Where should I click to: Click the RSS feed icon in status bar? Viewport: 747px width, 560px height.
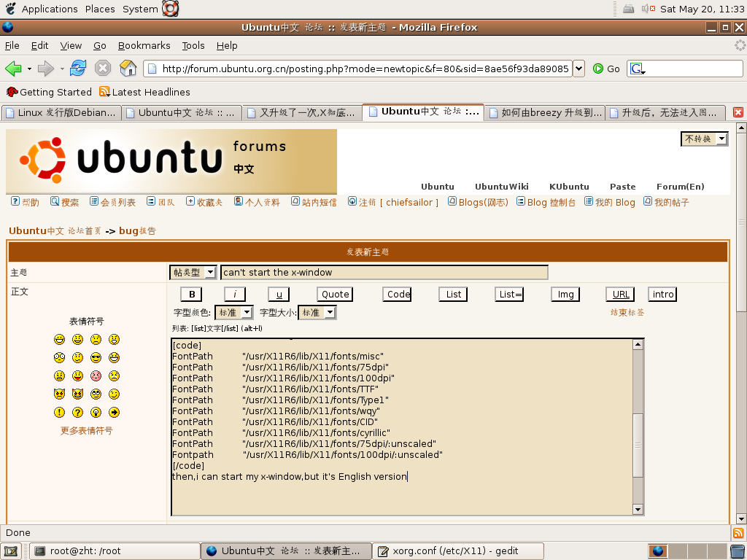738,533
